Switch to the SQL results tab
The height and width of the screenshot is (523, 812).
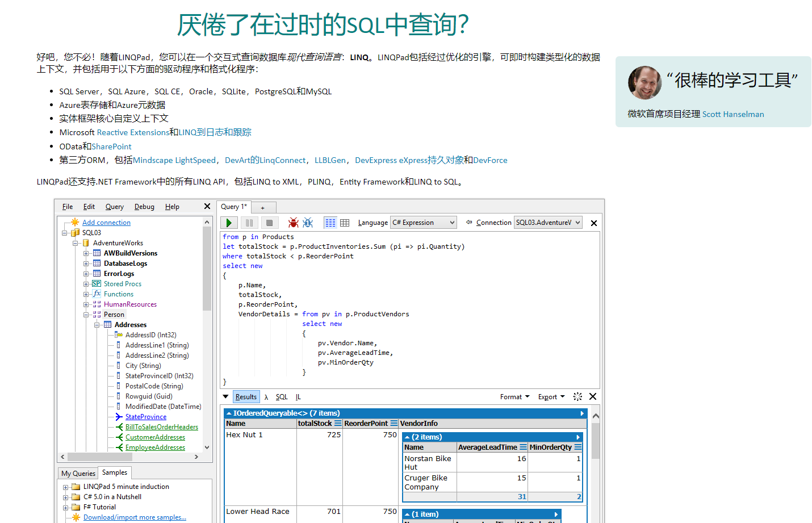282,397
